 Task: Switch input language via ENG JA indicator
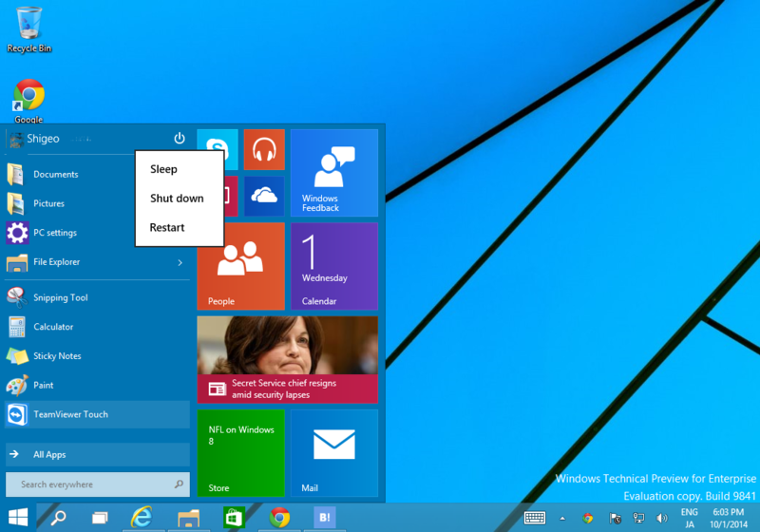(690, 518)
